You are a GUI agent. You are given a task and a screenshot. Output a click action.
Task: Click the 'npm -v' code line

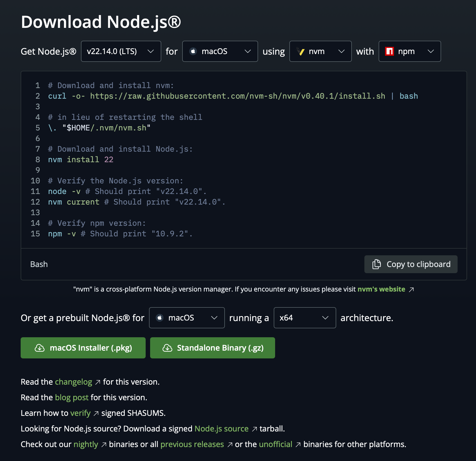(x=120, y=234)
